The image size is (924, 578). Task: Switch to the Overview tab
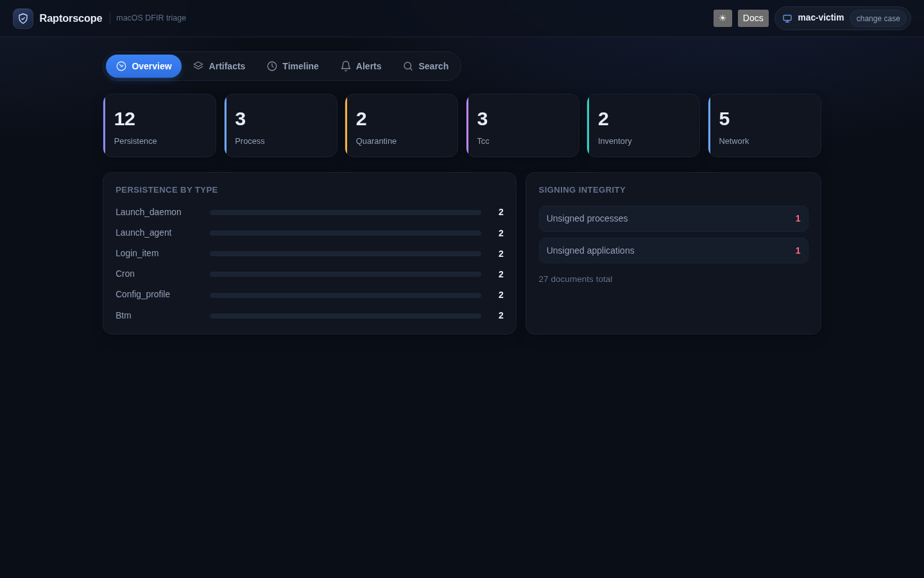(144, 66)
